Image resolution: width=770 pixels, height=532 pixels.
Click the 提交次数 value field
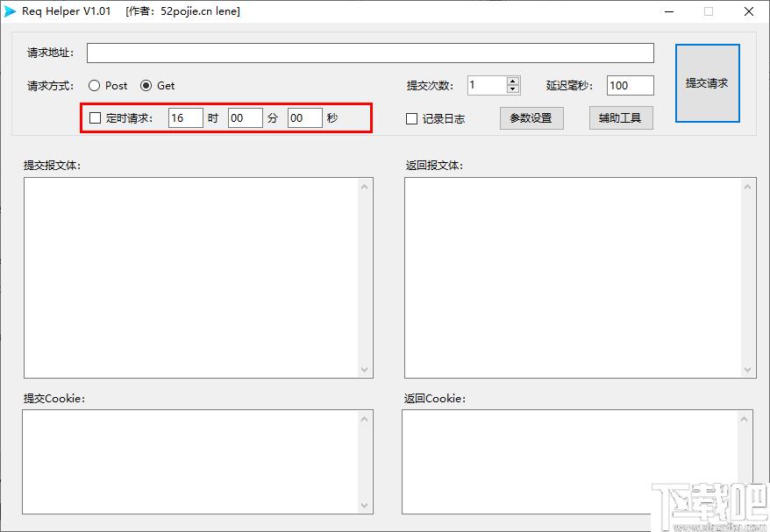[x=487, y=85]
